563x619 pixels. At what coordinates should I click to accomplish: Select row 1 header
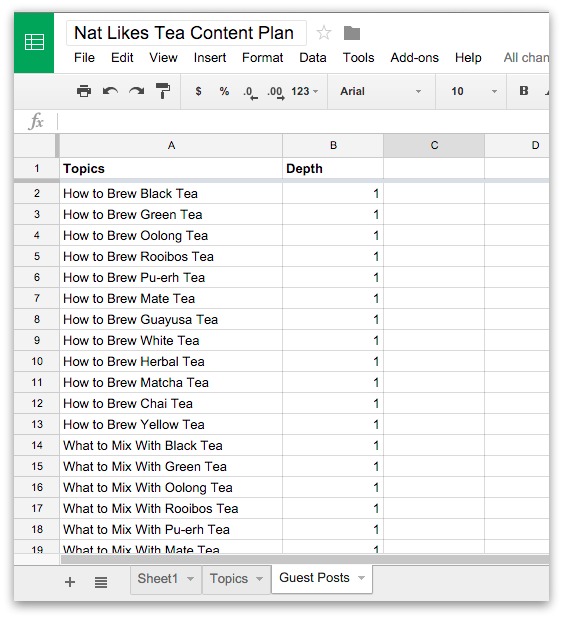pos(37,169)
